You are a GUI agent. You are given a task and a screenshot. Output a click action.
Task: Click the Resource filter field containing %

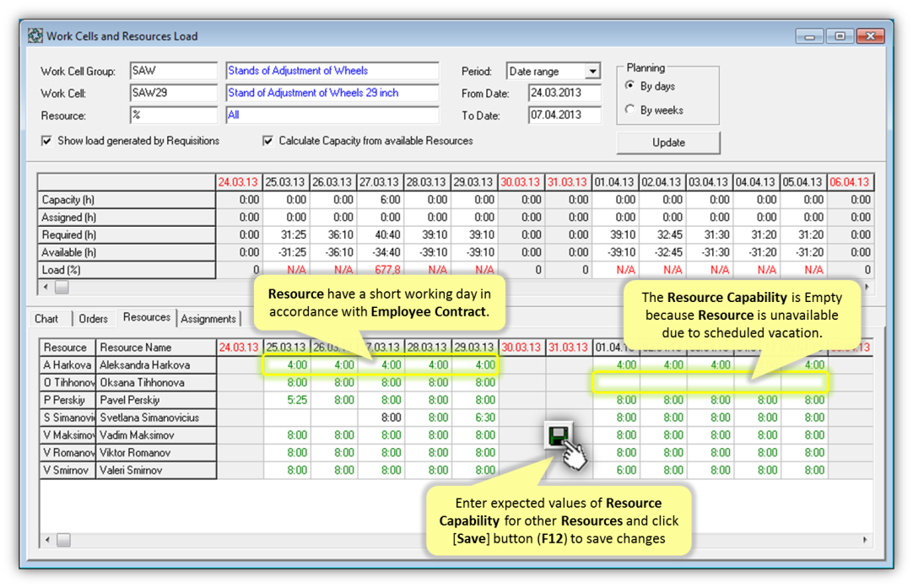pyautogui.click(x=174, y=116)
